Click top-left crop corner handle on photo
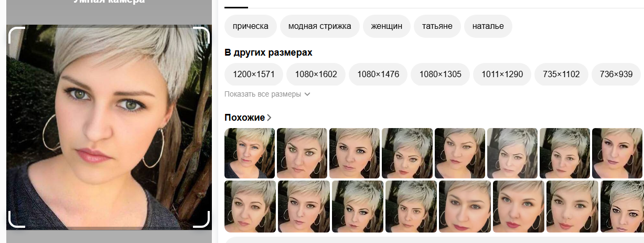 click(17, 35)
